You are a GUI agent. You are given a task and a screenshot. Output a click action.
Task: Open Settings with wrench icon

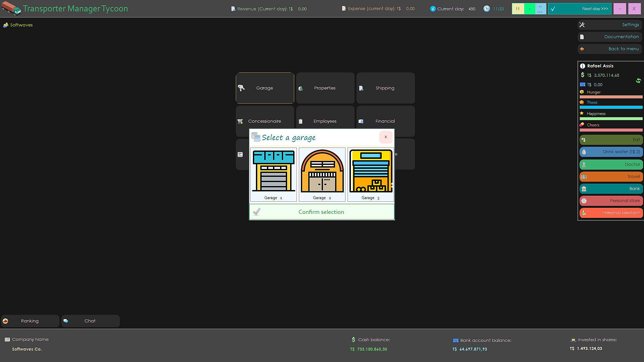(609, 25)
